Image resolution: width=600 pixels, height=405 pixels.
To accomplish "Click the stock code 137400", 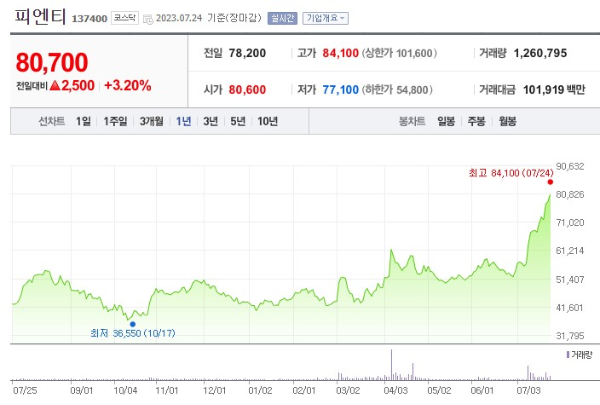I will [x=89, y=19].
